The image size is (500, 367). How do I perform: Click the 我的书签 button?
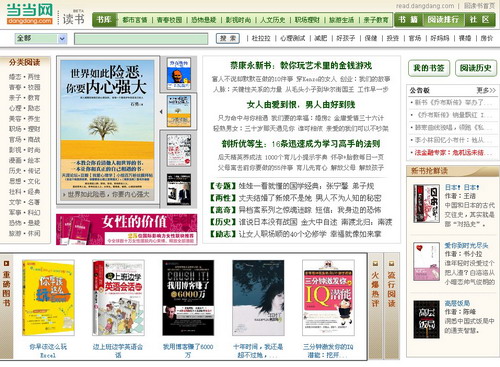pos(429,68)
